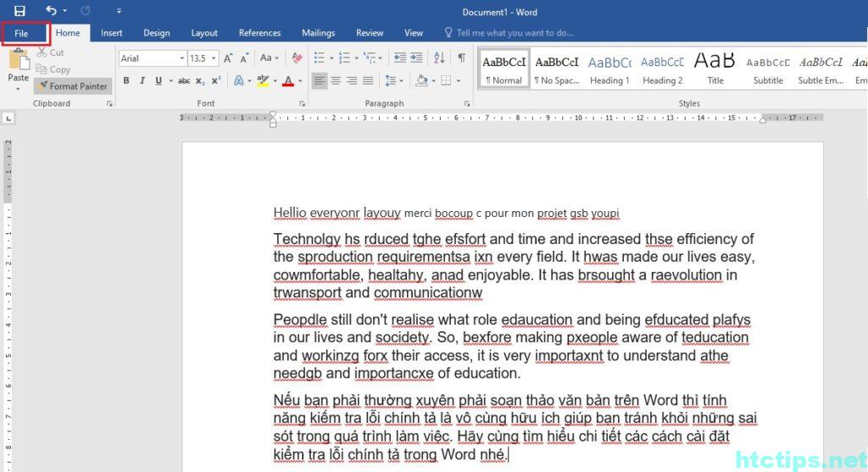868x472 pixels.
Task: Click the Grow Font size icon
Action: click(229, 58)
